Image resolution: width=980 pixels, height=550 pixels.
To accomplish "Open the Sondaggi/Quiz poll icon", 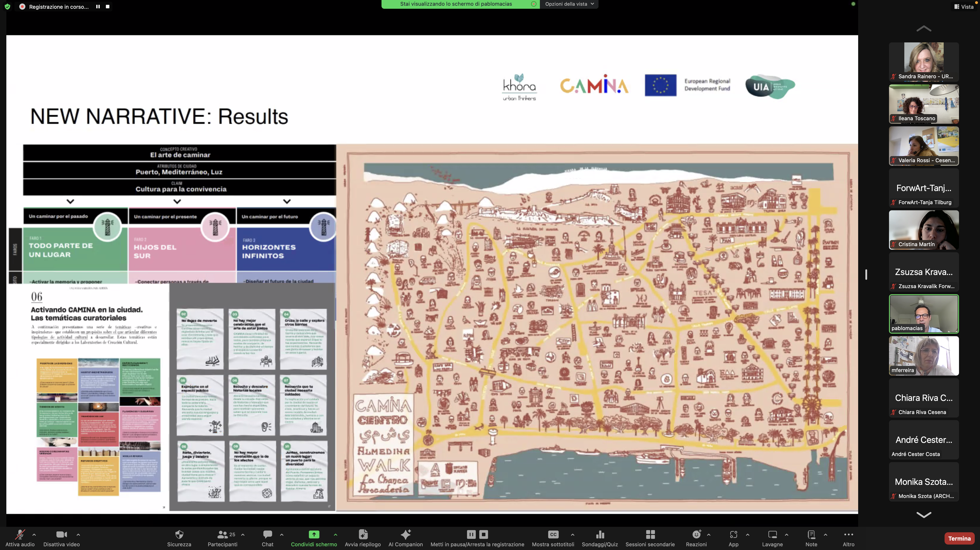I will (600, 535).
